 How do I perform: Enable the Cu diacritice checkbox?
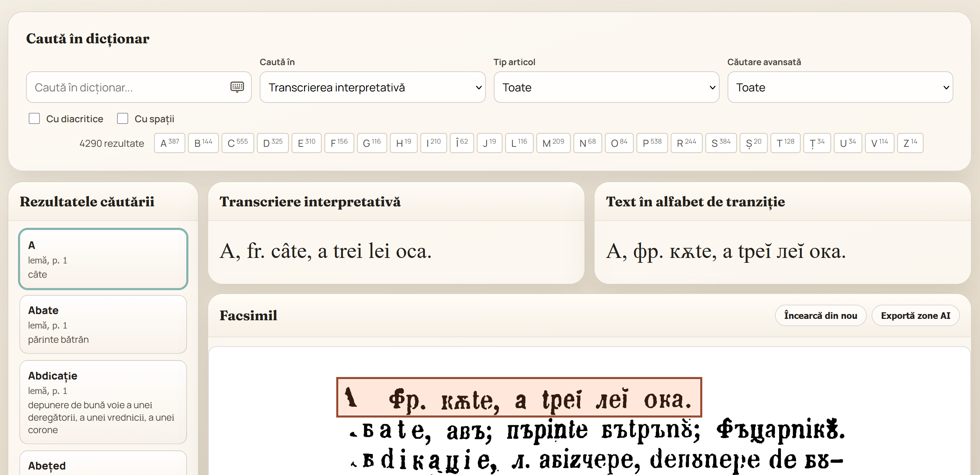[34, 119]
